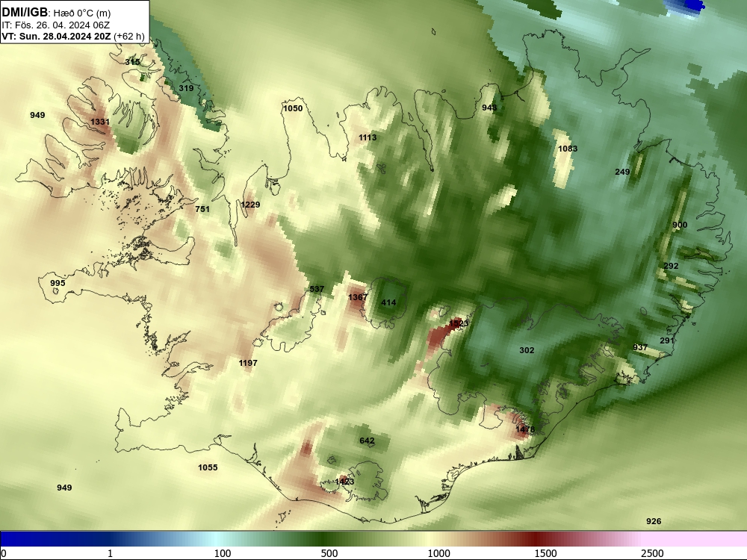Click the map value 937
This screenshot has height=560, width=747.
pos(640,348)
